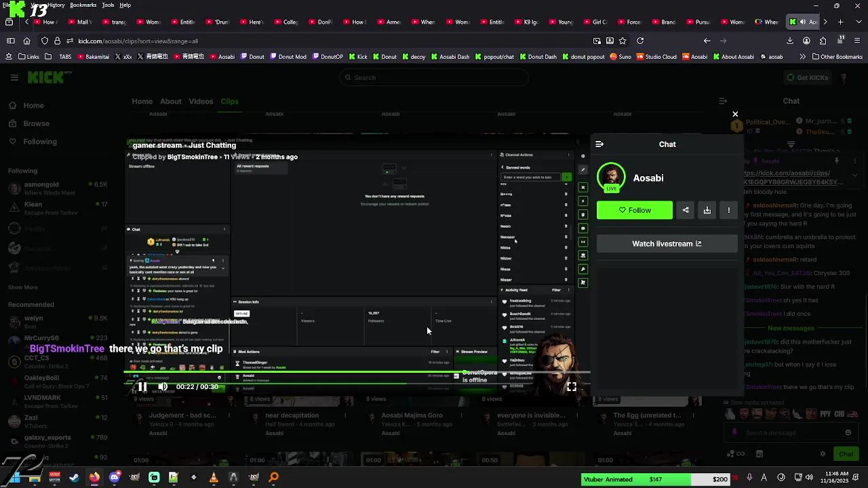868x488 pixels.
Task: Open browser account icon
Action: (806, 41)
